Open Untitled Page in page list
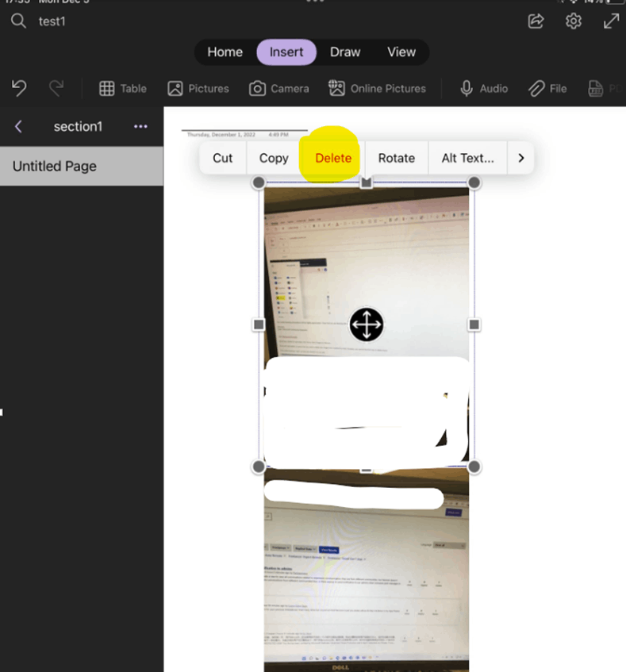 pyautogui.click(x=82, y=167)
